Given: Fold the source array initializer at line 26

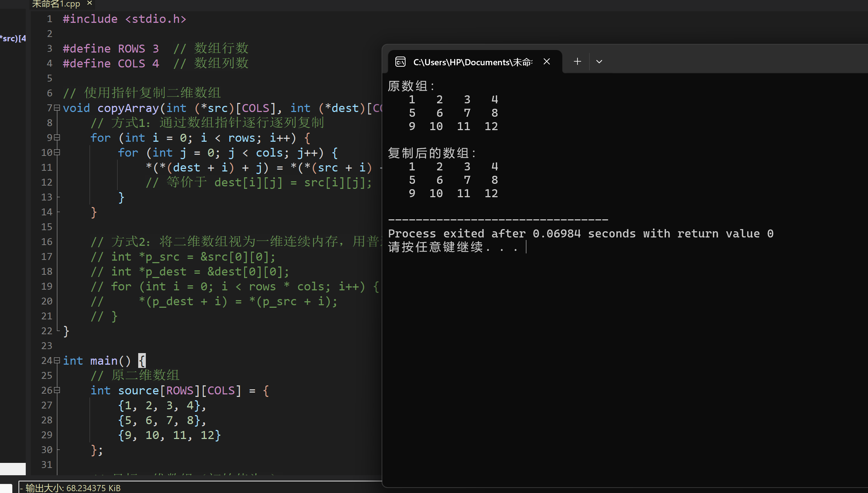Looking at the screenshot, I should coord(57,390).
